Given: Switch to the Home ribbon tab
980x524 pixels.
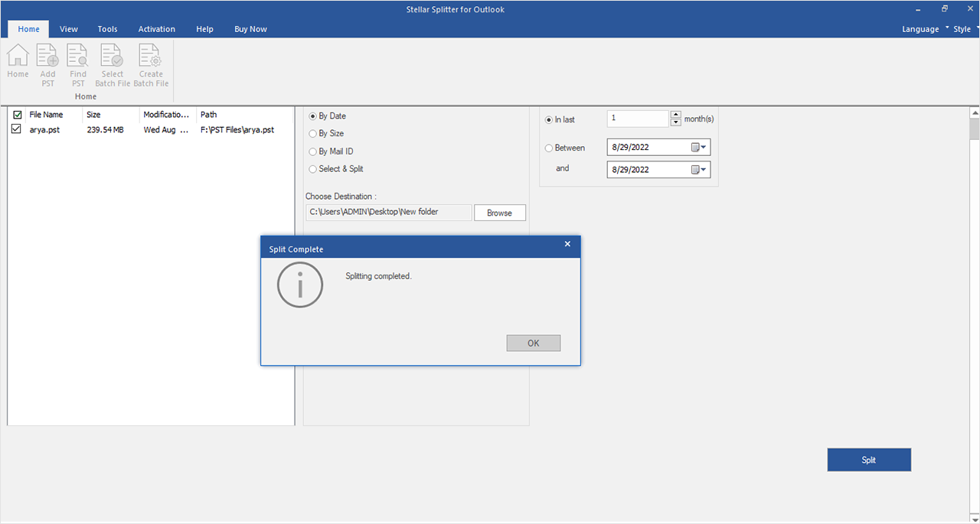Looking at the screenshot, I should (28, 29).
